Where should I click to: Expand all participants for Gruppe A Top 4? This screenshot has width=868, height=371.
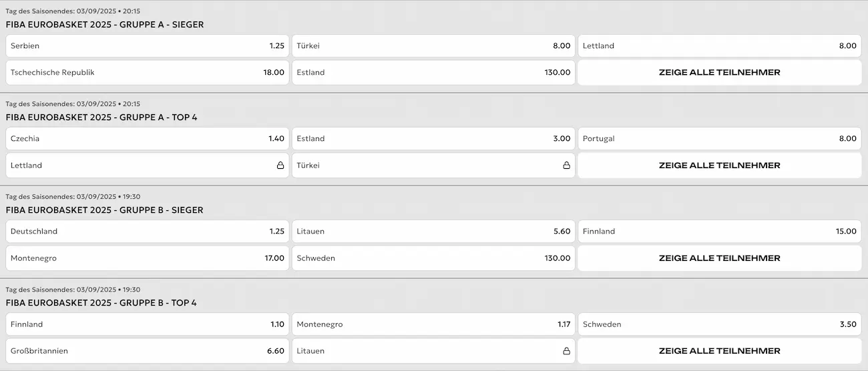click(719, 165)
